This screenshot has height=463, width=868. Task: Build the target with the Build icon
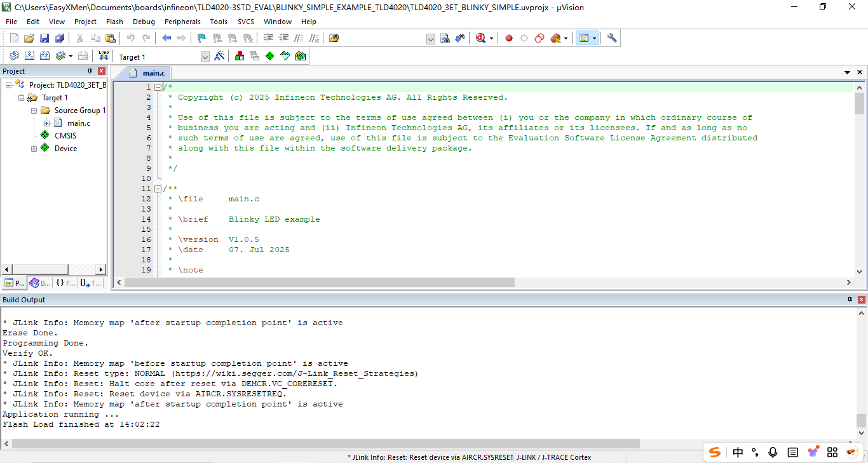tap(29, 56)
